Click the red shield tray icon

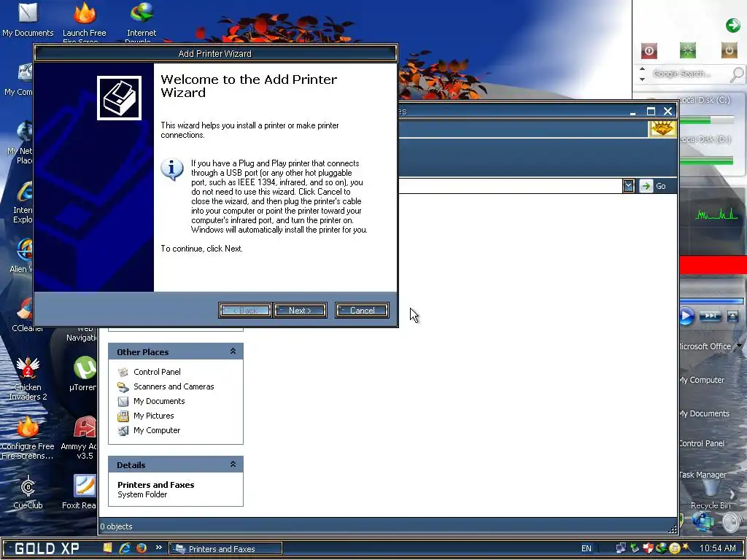tap(648, 548)
